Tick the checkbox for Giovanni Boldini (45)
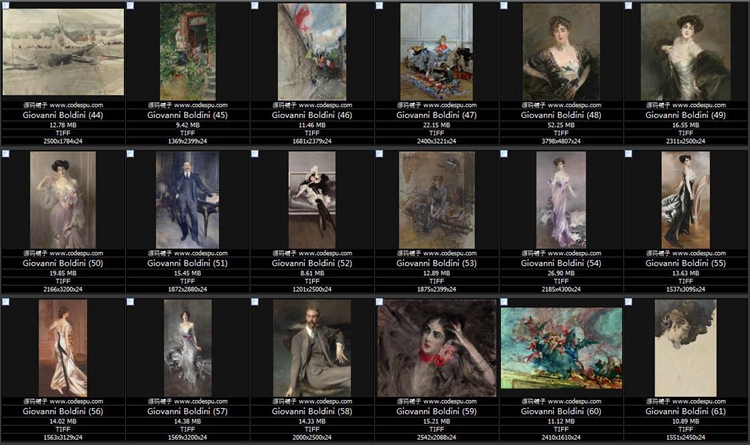This screenshot has width=750, height=445. [x=130, y=6]
